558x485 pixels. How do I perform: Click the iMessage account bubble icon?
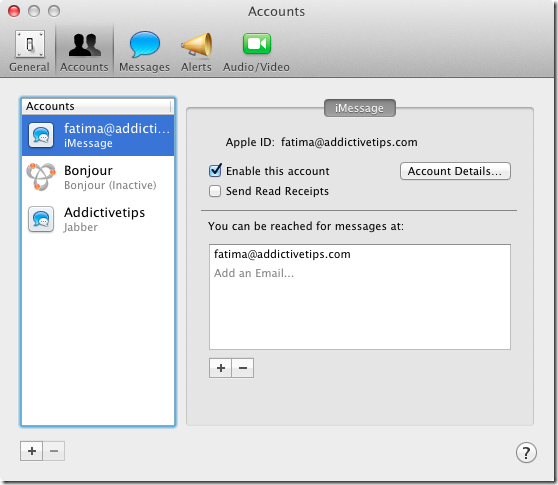click(41, 135)
